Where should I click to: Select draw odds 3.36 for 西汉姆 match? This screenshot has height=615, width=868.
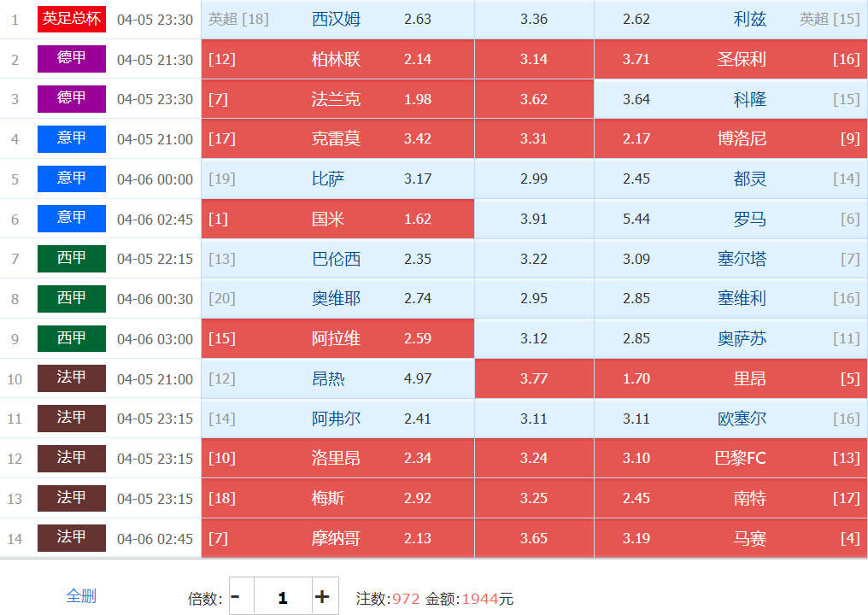534,19
